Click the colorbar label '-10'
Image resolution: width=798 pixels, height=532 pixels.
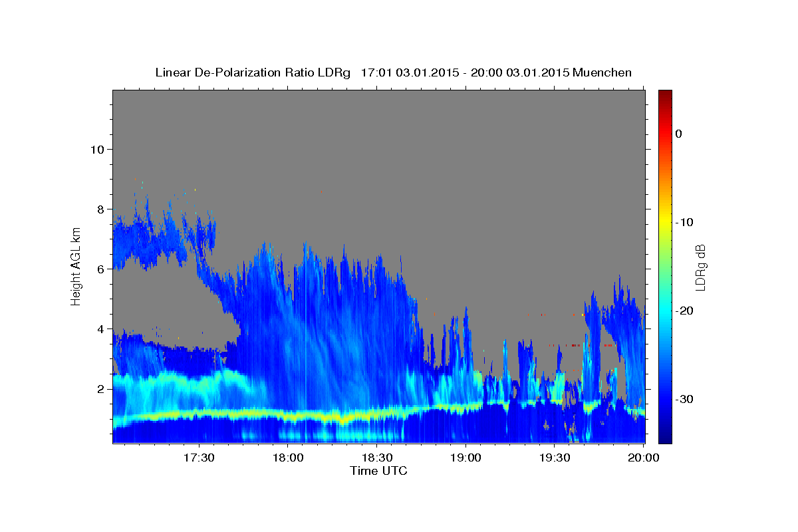(685, 222)
